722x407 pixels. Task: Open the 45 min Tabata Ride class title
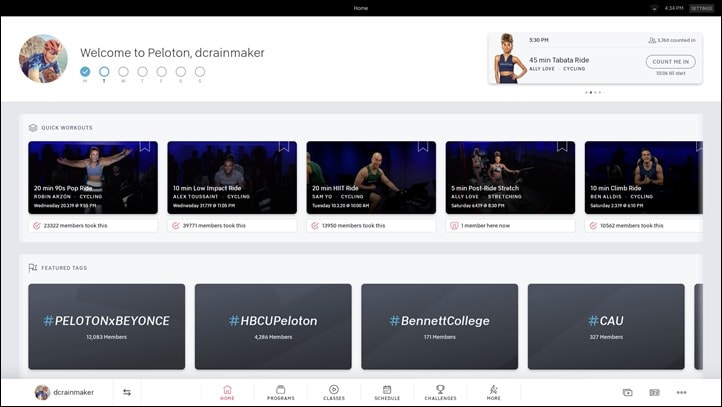pos(559,60)
